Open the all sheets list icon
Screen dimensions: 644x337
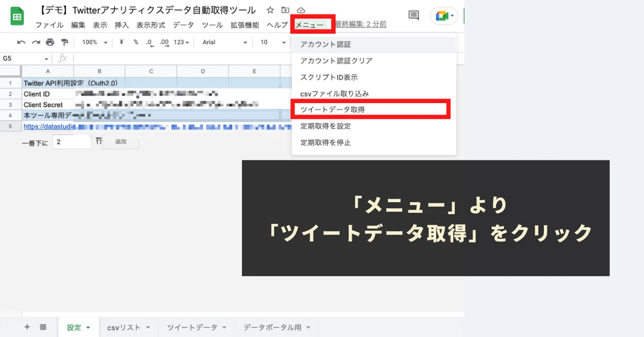(43, 327)
